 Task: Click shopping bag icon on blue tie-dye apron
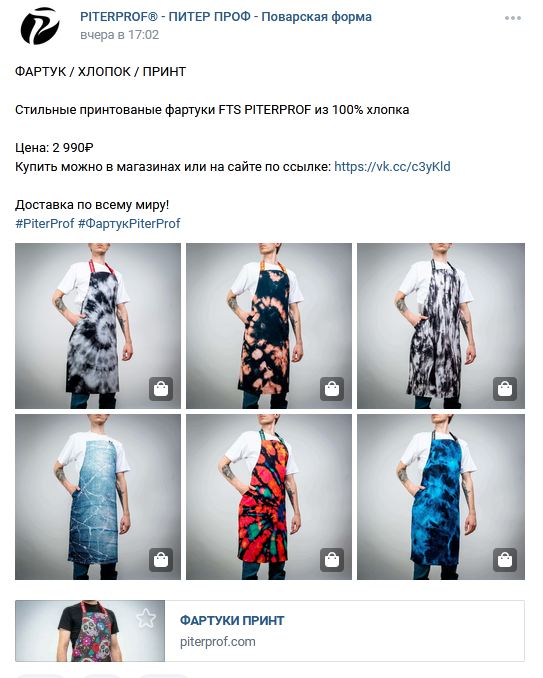[x=505, y=560]
